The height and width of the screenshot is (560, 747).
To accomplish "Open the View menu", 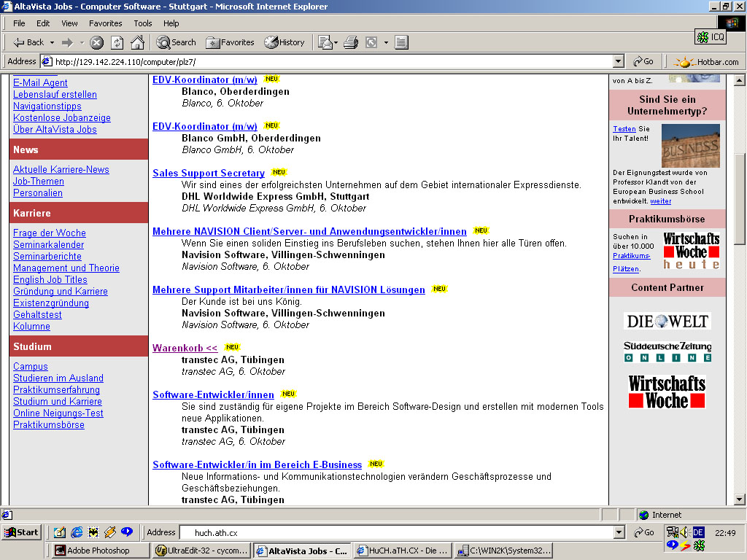I will [69, 23].
